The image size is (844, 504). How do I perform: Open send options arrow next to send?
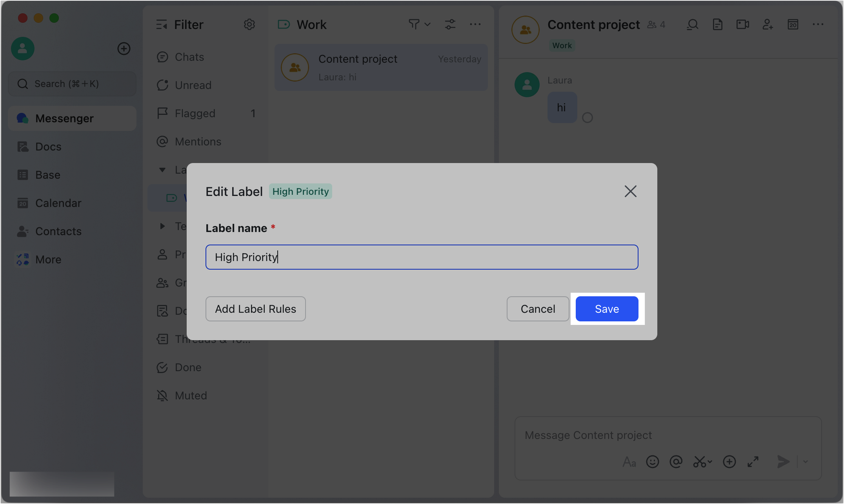click(x=806, y=462)
